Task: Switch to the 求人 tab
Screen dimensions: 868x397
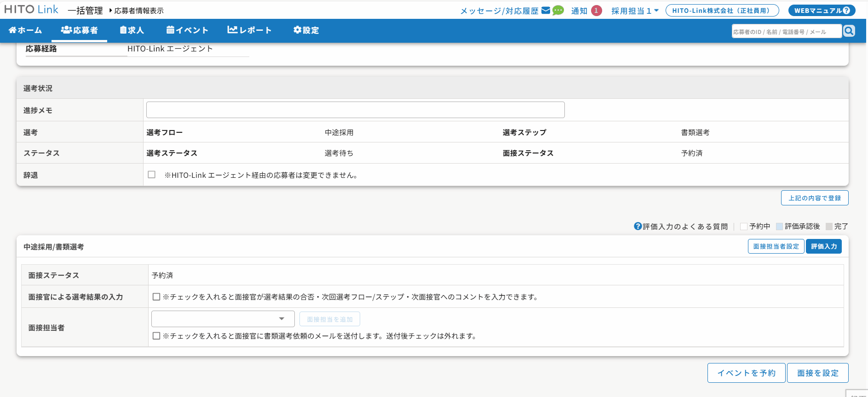Action: (132, 30)
